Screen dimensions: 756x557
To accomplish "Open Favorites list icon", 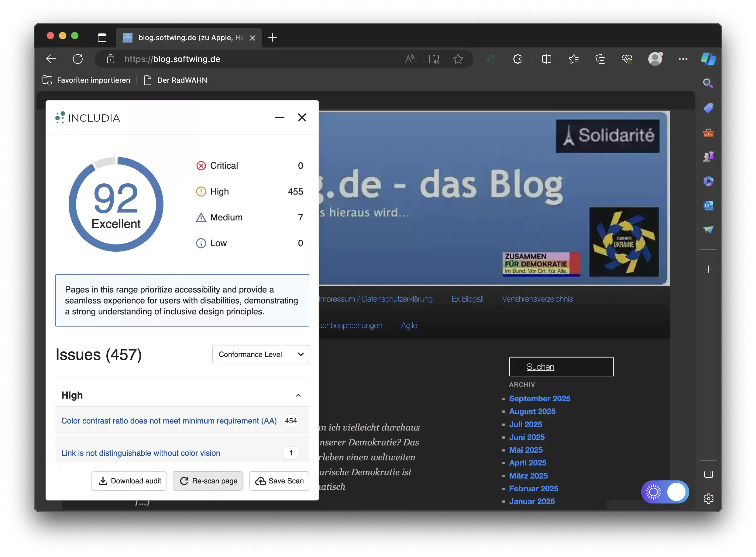I will pyautogui.click(x=573, y=59).
